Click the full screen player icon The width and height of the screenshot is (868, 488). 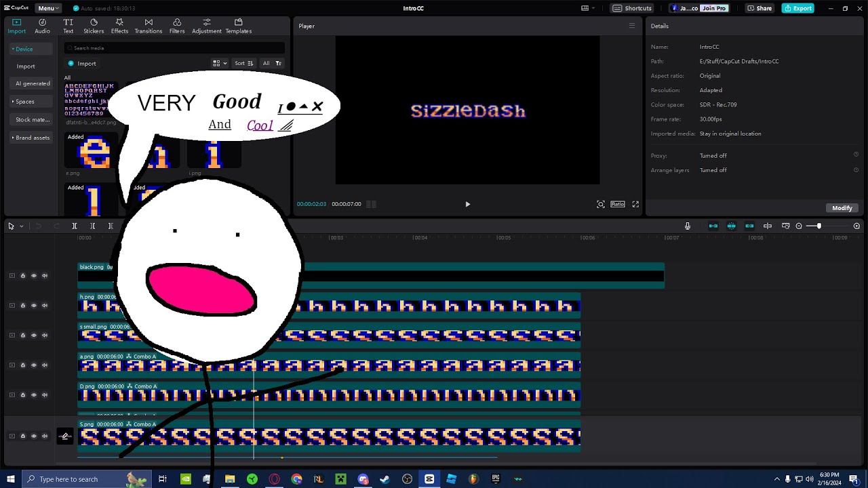point(635,204)
